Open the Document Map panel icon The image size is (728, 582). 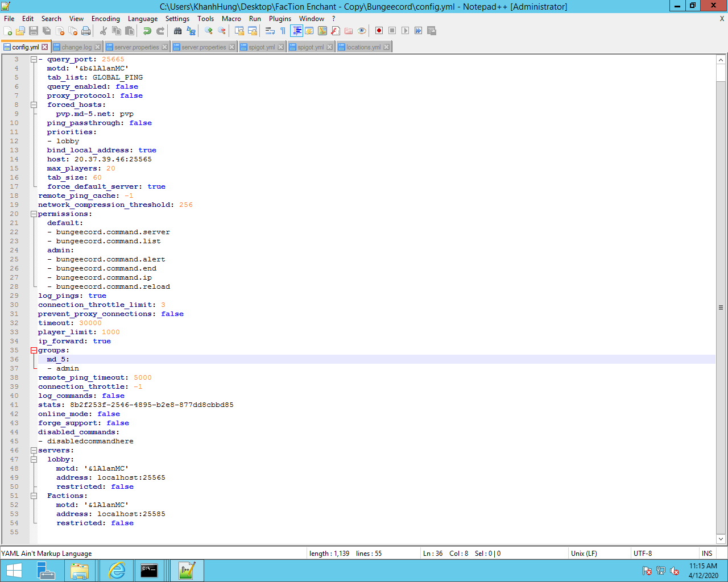click(322, 31)
